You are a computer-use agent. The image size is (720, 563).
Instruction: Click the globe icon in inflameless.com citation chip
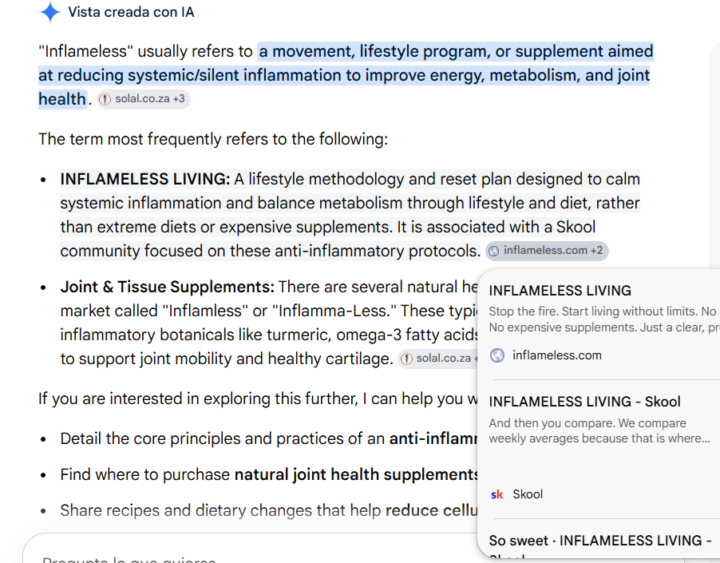494,251
